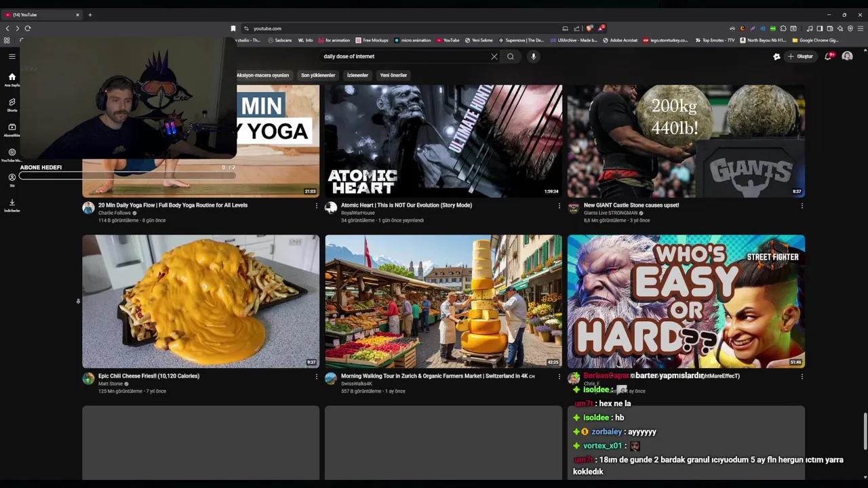Screen dimensions: 868x488
Task: Switch to the YouTube browser tab
Action: [41, 15]
